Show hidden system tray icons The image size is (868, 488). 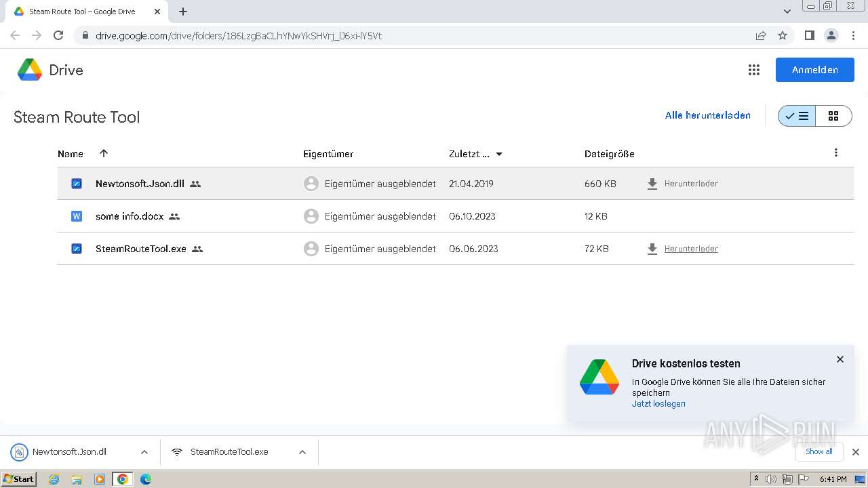coord(756,479)
